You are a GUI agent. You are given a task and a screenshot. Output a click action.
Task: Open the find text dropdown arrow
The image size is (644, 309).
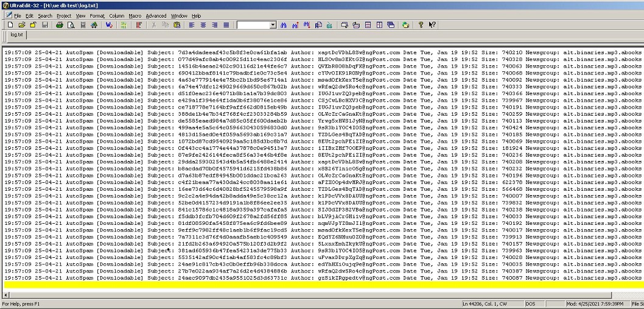pos(273,25)
